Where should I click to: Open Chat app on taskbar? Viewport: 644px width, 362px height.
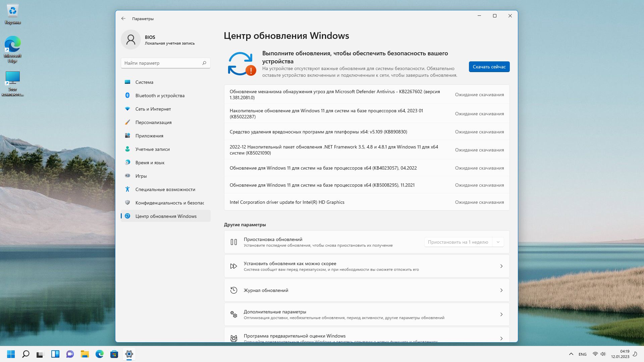tap(70, 354)
